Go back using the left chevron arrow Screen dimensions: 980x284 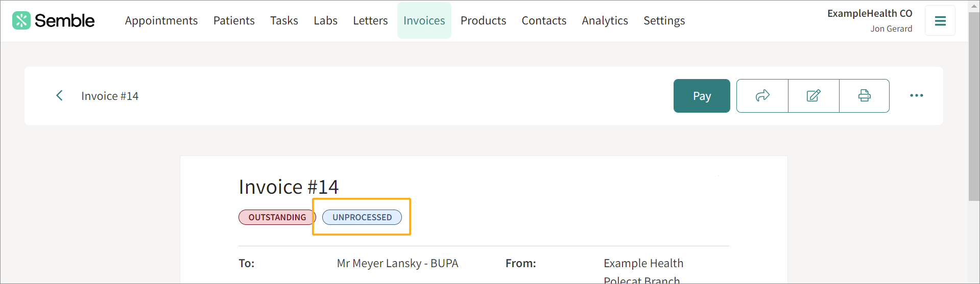[x=59, y=95]
